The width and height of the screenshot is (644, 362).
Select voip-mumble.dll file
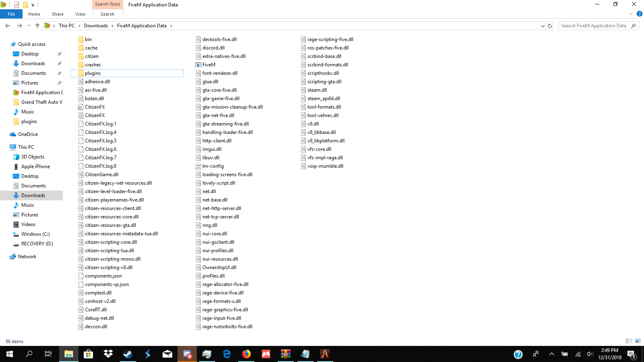coord(325,166)
